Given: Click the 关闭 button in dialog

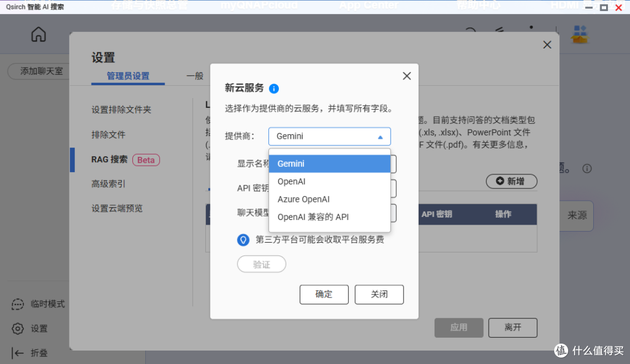Looking at the screenshot, I should tap(379, 294).
